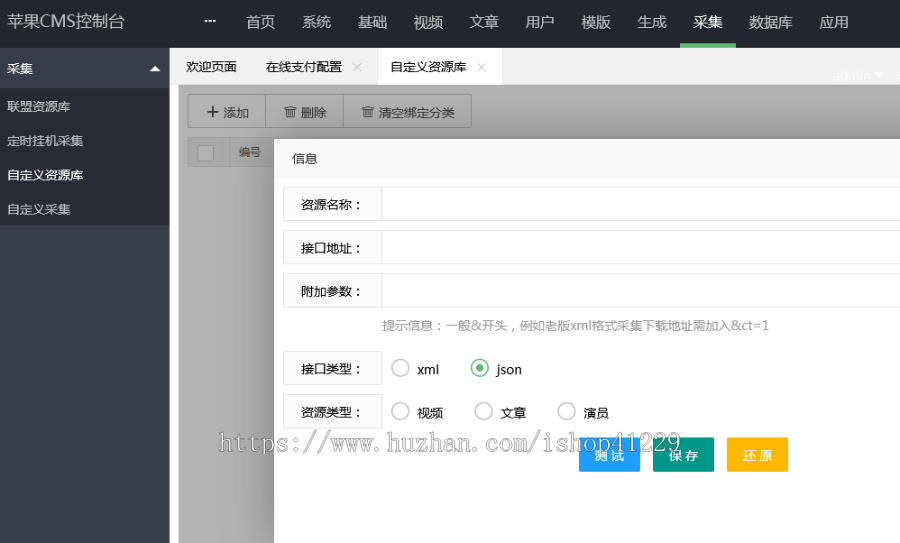Image resolution: width=900 pixels, height=543 pixels.
Task: Open the admin user dropdown
Action: (858, 75)
